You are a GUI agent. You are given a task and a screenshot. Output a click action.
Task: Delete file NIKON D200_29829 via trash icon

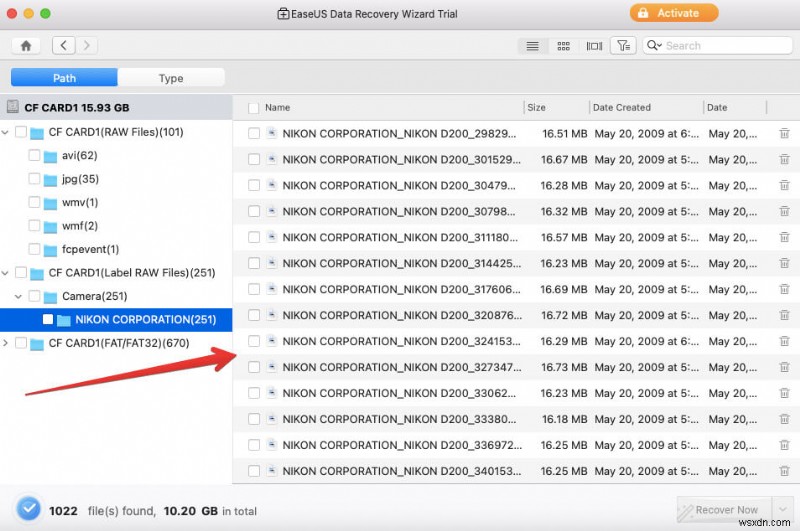point(784,134)
